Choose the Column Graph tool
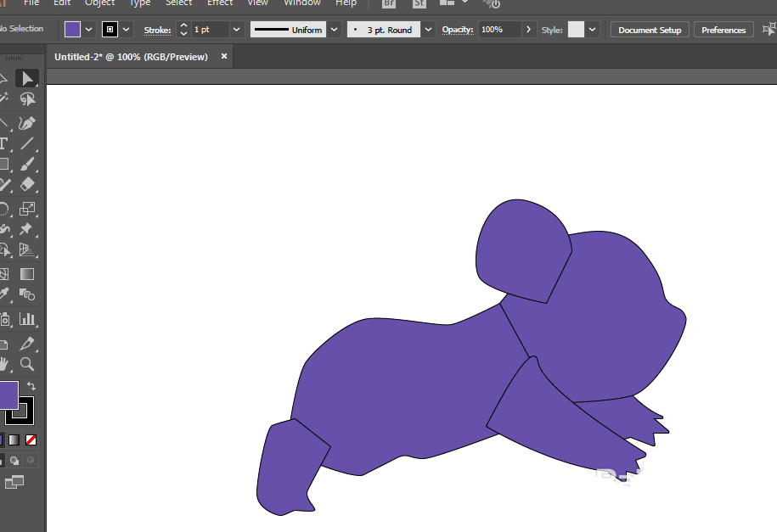This screenshot has width=777, height=532. pyautogui.click(x=27, y=319)
